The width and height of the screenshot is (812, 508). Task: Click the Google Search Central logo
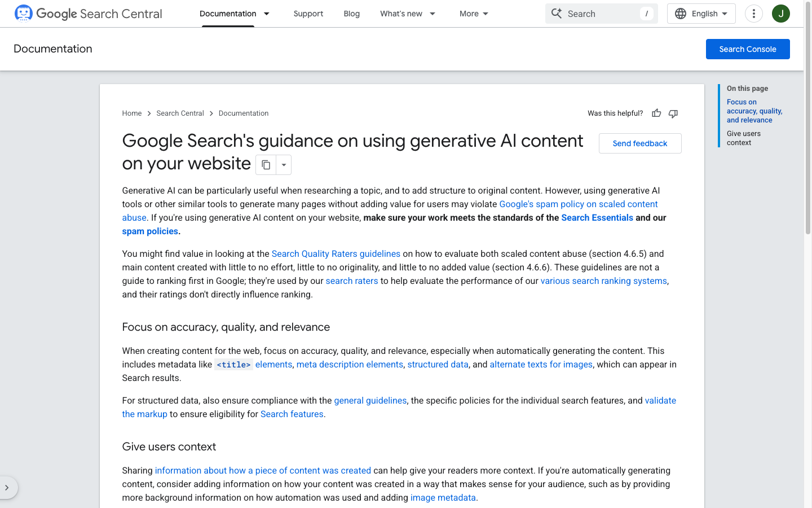click(x=88, y=14)
